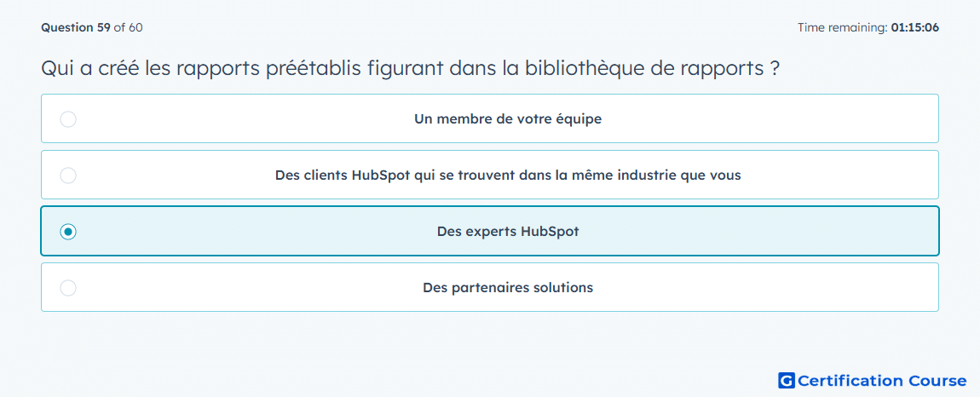
Task: Click the selected "Des experts HubSpot" radio
Action: point(68,232)
